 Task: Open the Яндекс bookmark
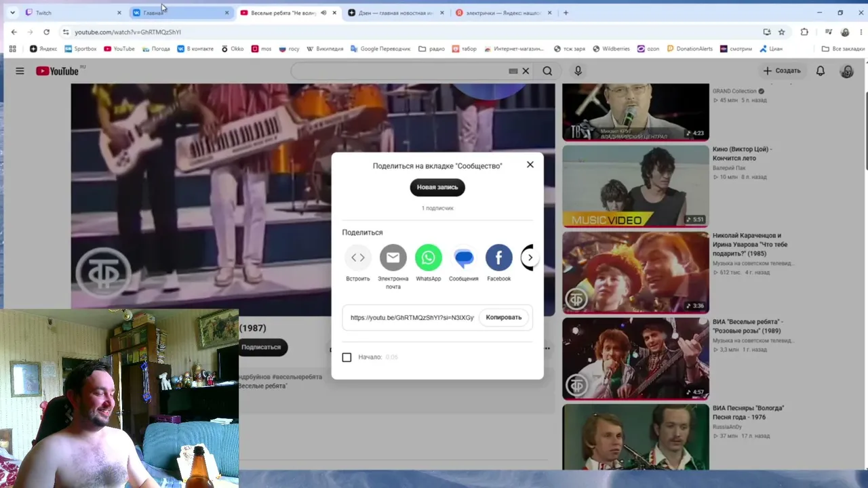pyautogui.click(x=43, y=49)
